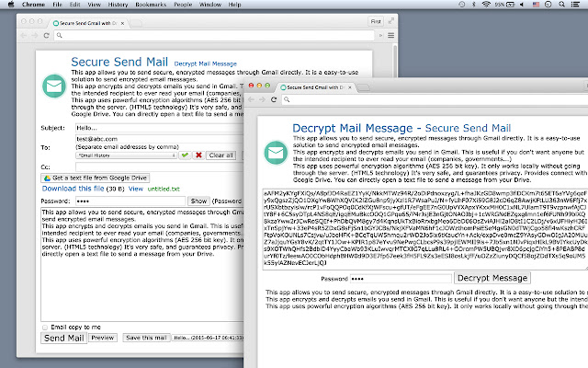
Task: Click the encrypted message text area
Action: (425, 229)
